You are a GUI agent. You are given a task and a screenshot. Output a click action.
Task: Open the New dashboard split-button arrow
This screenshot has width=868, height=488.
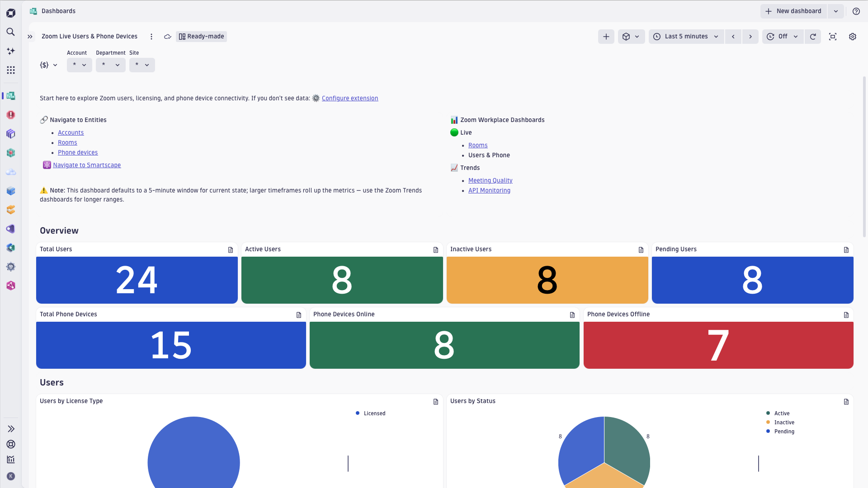click(x=836, y=11)
